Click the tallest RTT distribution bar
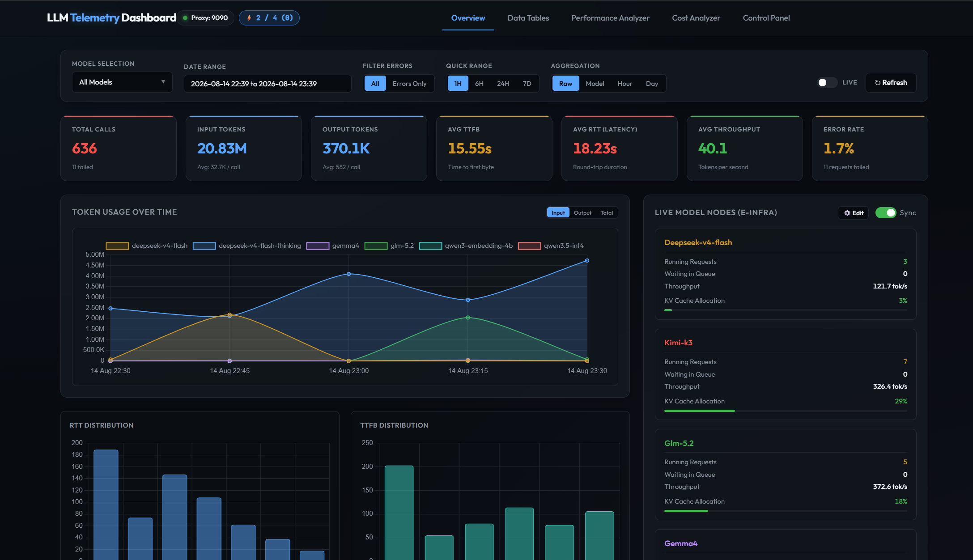The image size is (973, 560). pyautogui.click(x=106, y=505)
